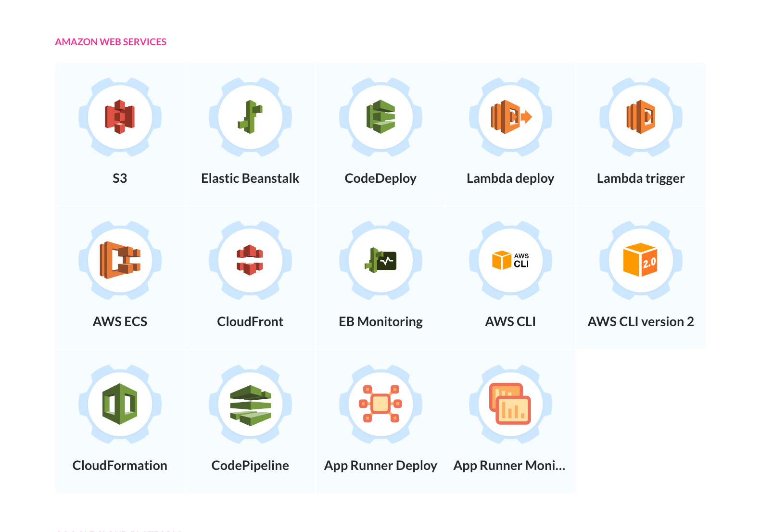
Task: Click the Lambda trigger label
Action: [641, 178]
